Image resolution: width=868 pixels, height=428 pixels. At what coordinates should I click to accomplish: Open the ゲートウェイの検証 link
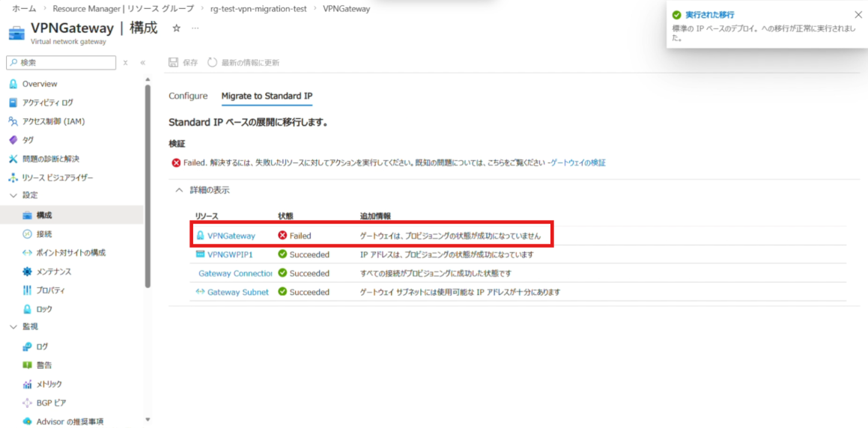pos(578,162)
